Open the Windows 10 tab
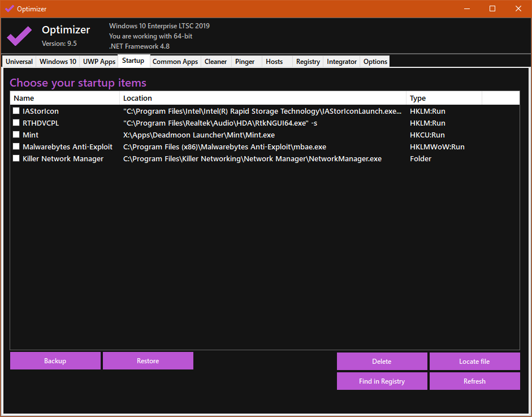Screen dimensions: 532x417 [x=58, y=62]
